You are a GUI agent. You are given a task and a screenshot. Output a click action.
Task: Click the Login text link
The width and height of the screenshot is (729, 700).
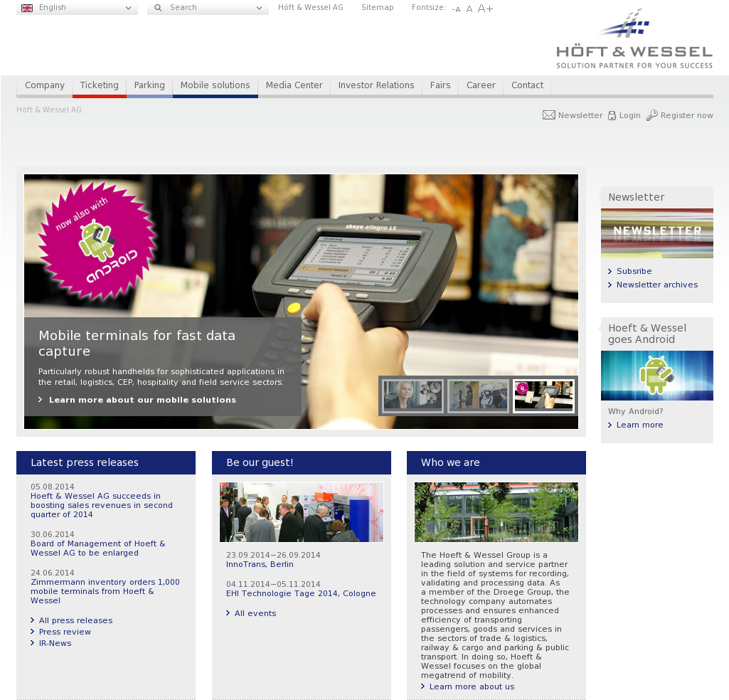pos(630,115)
